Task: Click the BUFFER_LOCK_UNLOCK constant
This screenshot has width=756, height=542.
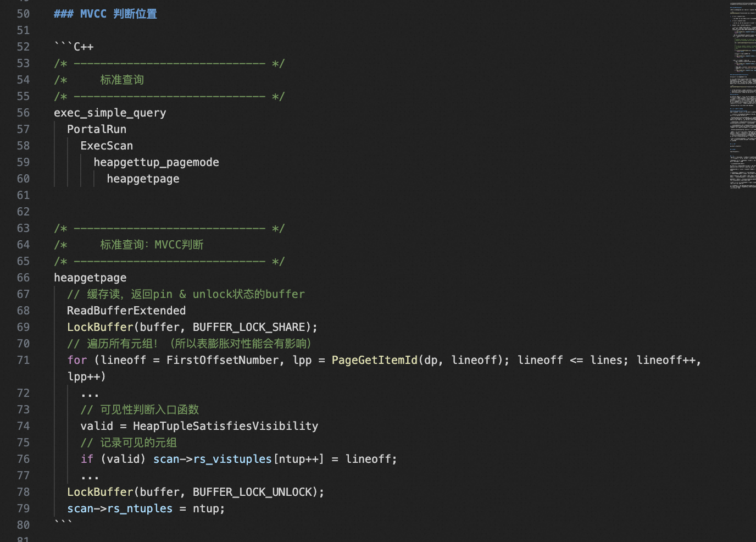Action: pos(252,492)
